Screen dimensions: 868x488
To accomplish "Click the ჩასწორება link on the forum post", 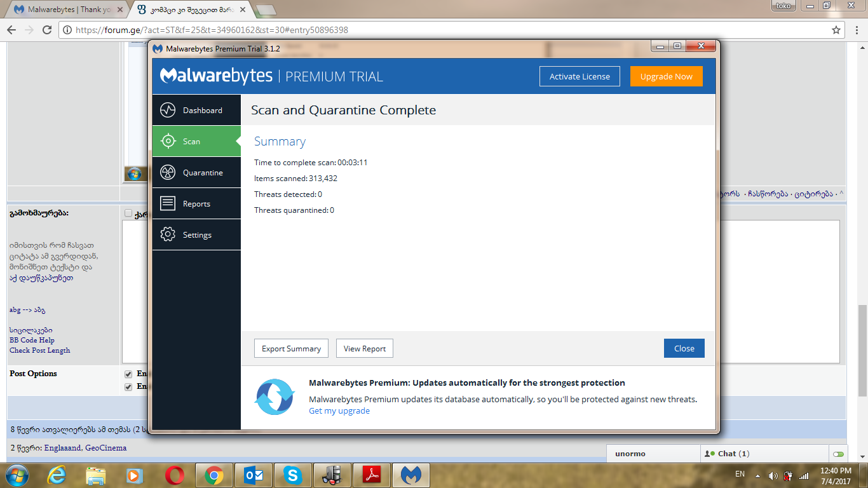I will [x=769, y=194].
